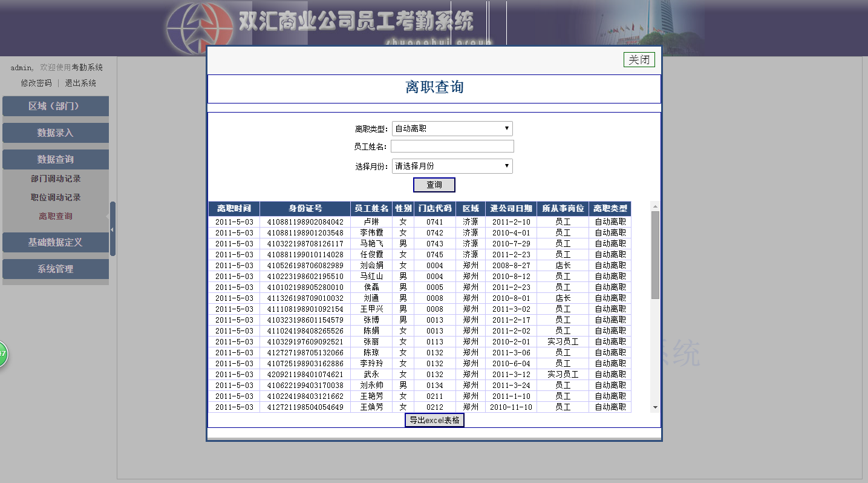Viewport: 868px width, 483px height.
Task: Click ID number 412721198504054649
Action: pos(305,407)
